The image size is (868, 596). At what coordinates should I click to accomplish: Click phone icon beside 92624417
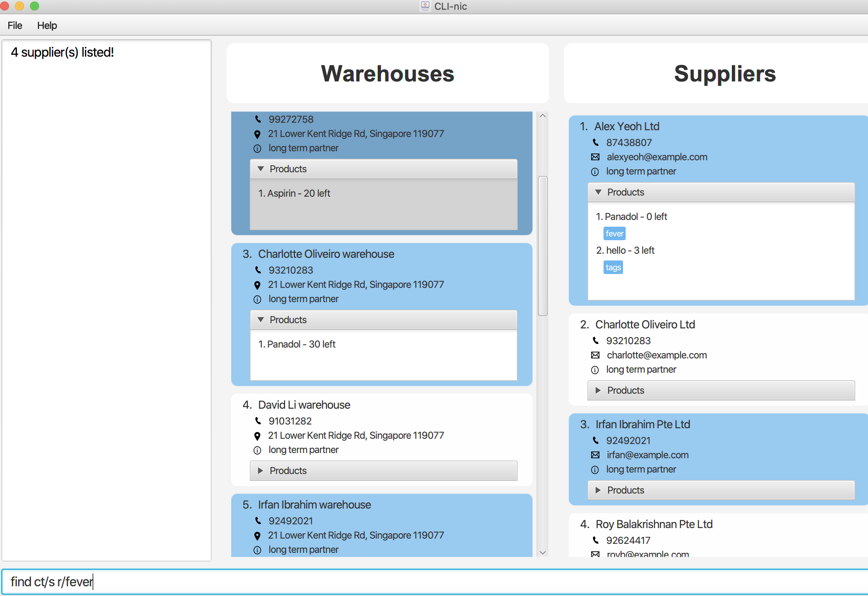pyautogui.click(x=596, y=540)
